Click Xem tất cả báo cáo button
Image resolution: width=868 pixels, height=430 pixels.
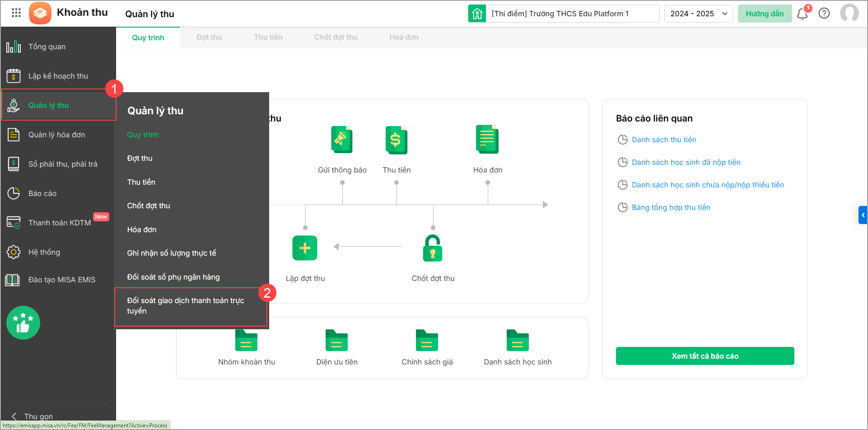point(705,356)
